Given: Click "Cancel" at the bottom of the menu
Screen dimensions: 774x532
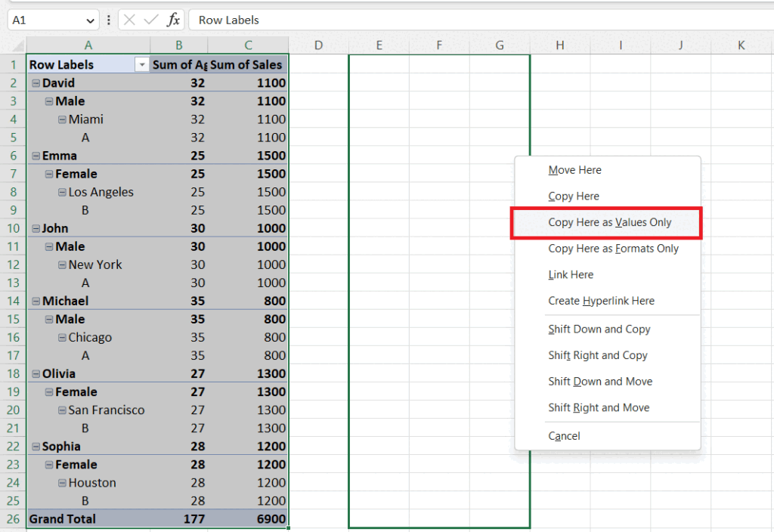Looking at the screenshot, I should click(564, 435).
